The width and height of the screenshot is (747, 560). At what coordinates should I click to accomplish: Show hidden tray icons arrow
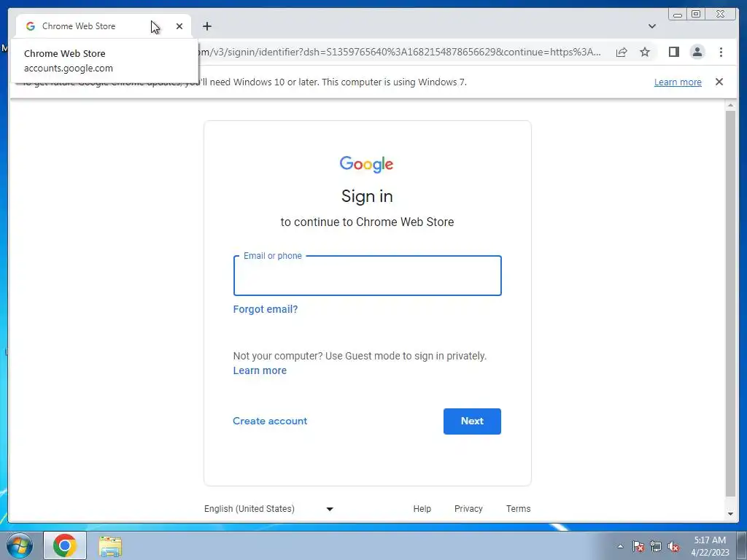point(620,546)
